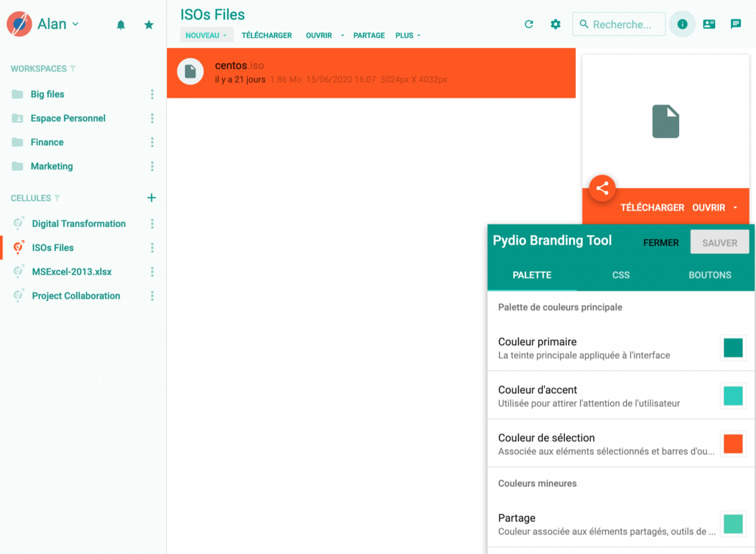
Task: Open the address book icon
Action: 709,24
